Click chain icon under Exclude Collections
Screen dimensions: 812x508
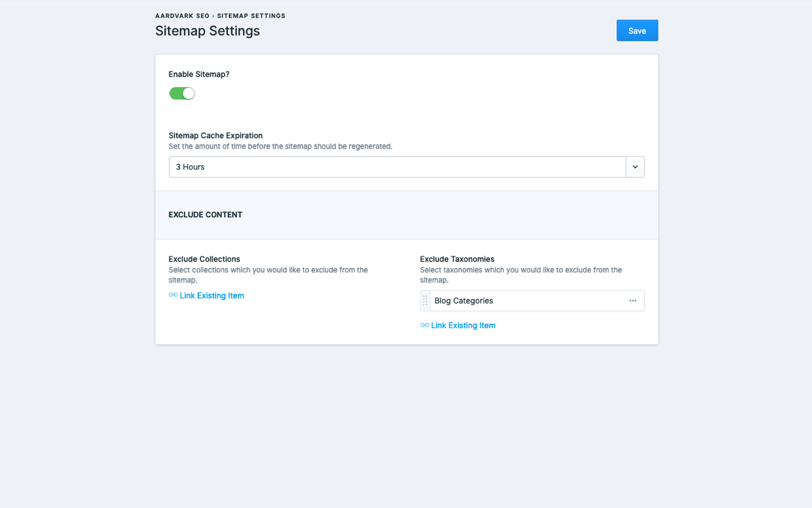[x=173, y=295]
